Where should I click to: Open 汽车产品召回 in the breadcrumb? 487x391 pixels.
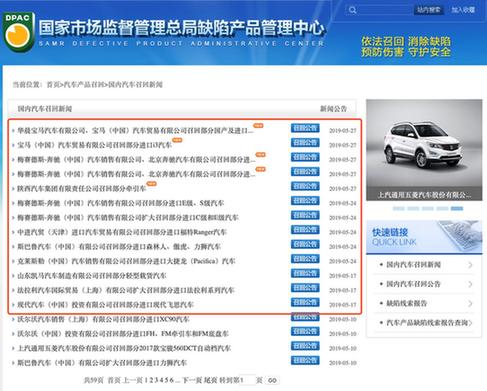pyautogui.click(x=84, y=85)
